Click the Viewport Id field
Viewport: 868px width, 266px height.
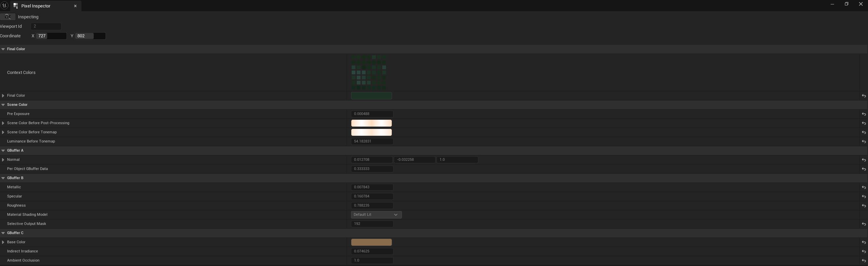46,26
